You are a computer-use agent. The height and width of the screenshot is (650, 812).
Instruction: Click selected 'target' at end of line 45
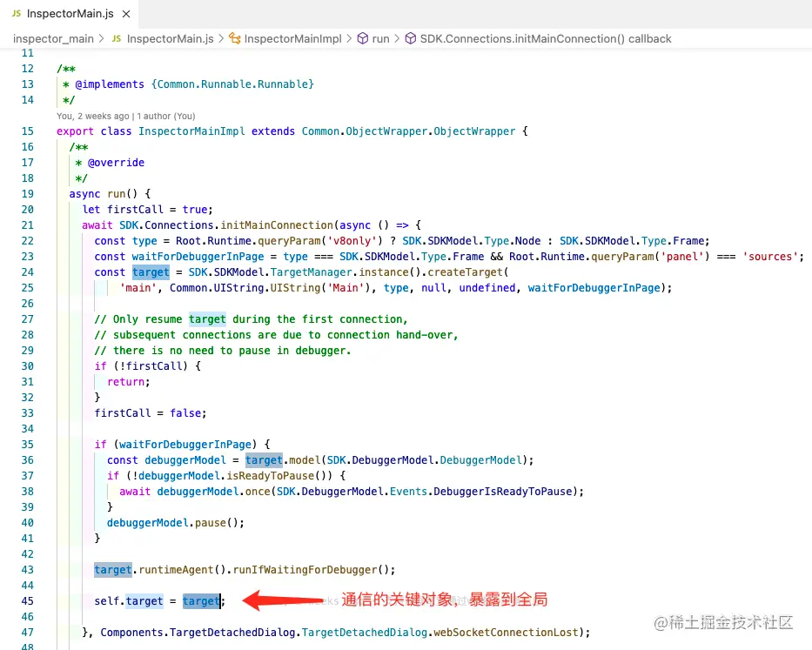201,601
